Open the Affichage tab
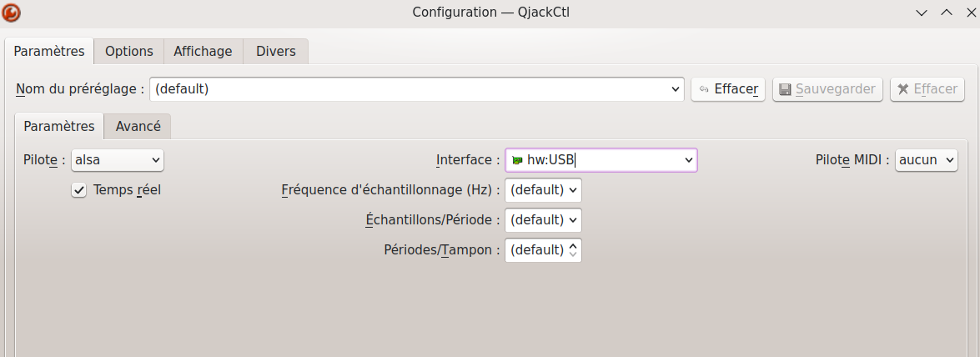The width and height of the screenshot is (980, 357). [x=203, y=52]
